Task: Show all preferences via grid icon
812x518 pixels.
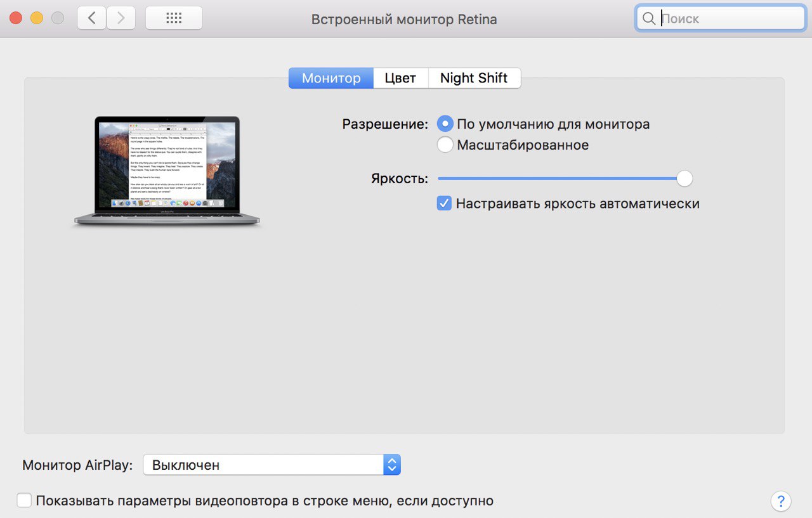Action: (174, 18)
